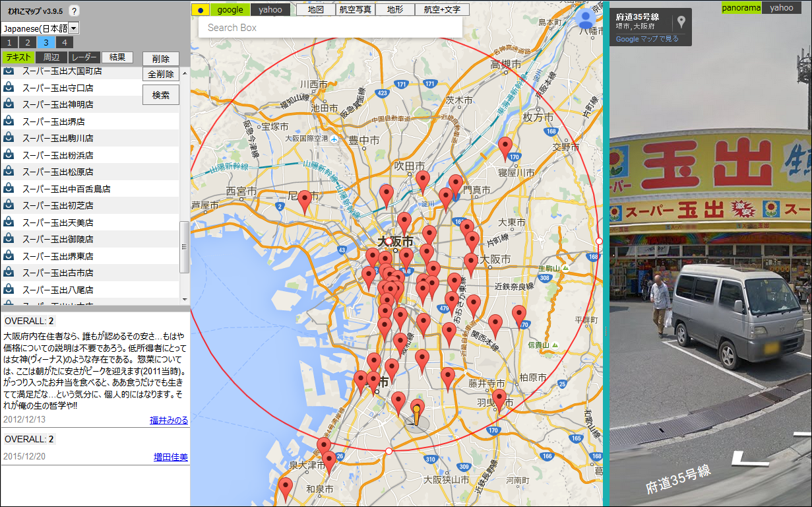Image resolution: width=812 pixels, height=507 pixels.
Task: Click the radius circle handle at the bottom
Action: (389, 452)
